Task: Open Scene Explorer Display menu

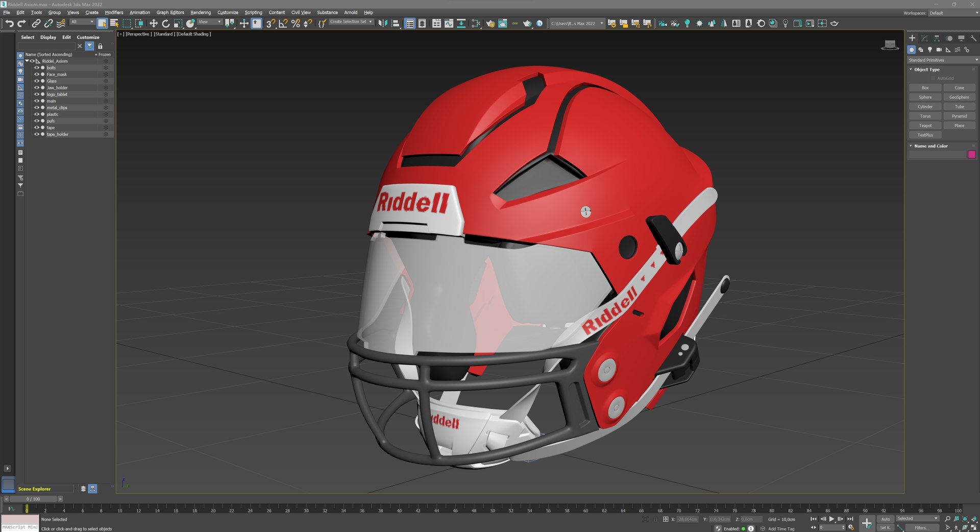Action: [48, 37]
